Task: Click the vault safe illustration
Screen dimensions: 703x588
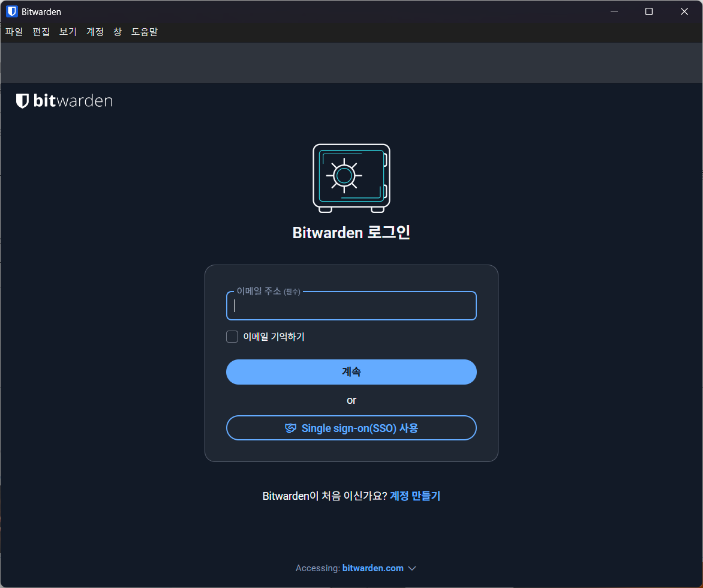Action: click(351, 178)
